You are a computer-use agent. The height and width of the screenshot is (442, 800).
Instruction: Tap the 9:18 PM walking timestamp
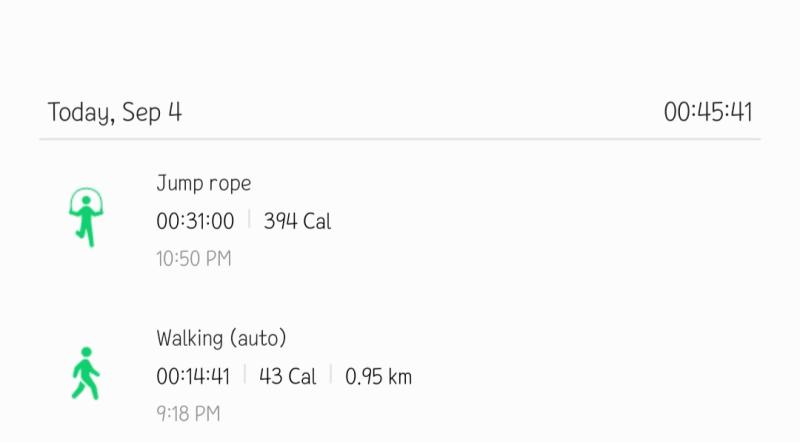[188, 413]
